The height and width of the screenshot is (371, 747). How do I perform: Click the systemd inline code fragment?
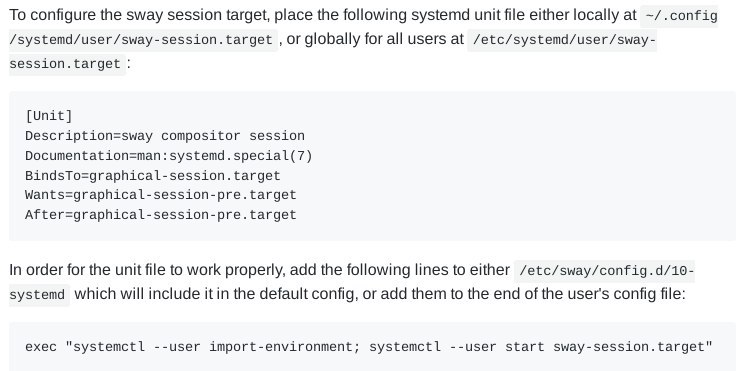click(39, 295)
